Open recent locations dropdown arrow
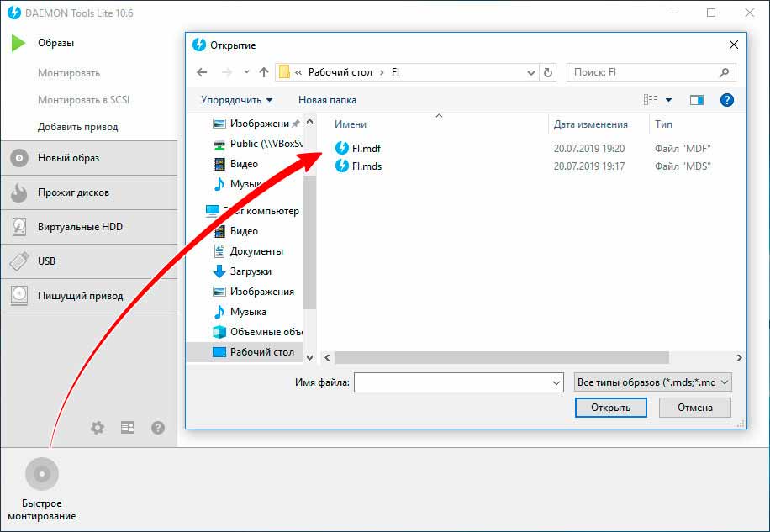Viewport: 770px width, 532px height. click(x=246, y=72)
